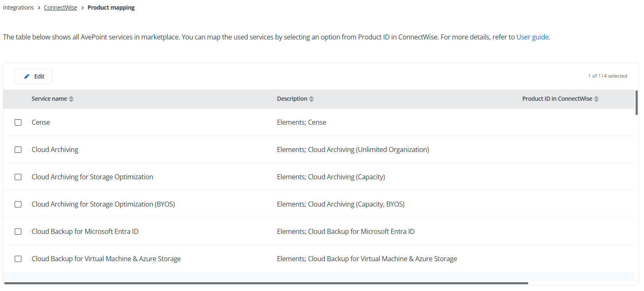This screenshot has width=644, height=291.
Task: Sort by Description column arrows
Action: pos(312,99)
